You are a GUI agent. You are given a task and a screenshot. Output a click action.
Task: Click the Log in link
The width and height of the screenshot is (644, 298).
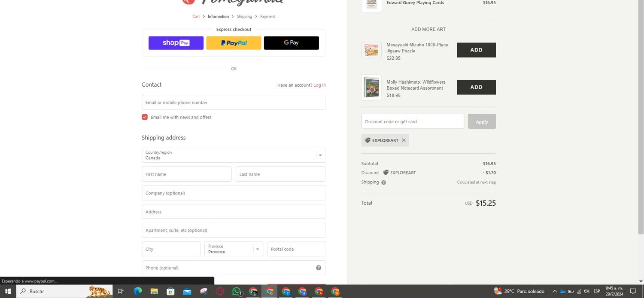click(x=319, y=85)
